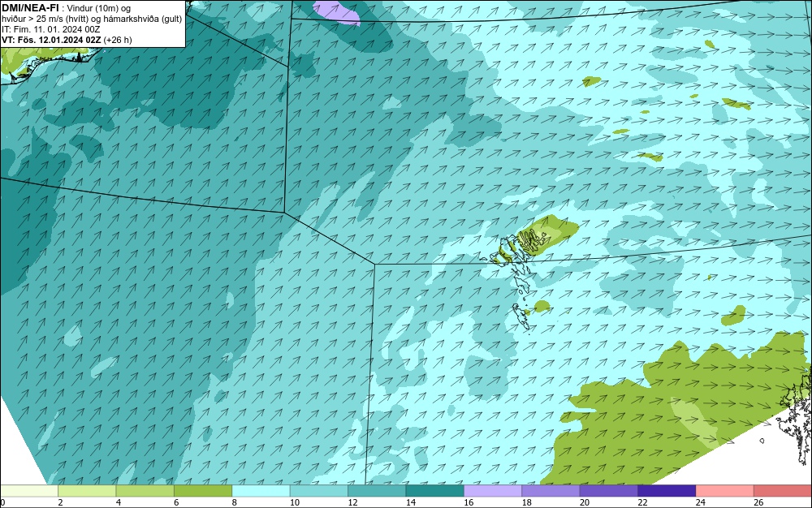Viewport: 812px width, 508px height.
Task: Click the 'VT: Fös. 12.01.2024 02Z' valid time
Action: [51, 40]
